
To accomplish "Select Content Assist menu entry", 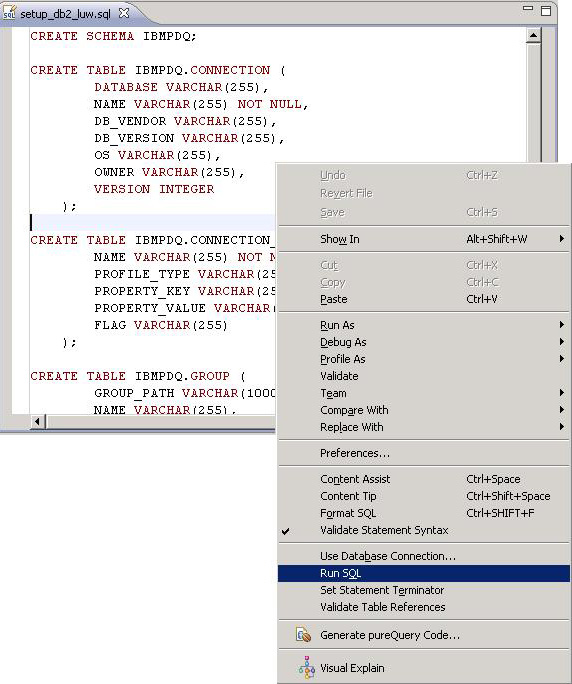I will point(424,479).
